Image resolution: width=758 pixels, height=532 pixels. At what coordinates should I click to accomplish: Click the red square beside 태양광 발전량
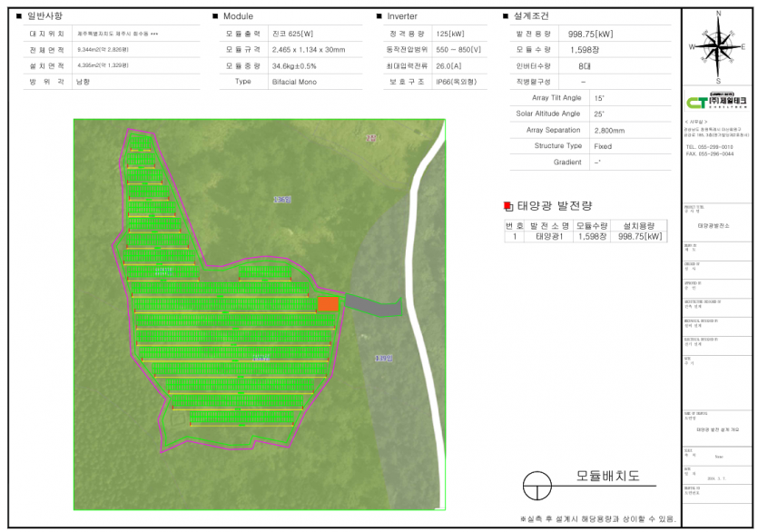point(508,206)
